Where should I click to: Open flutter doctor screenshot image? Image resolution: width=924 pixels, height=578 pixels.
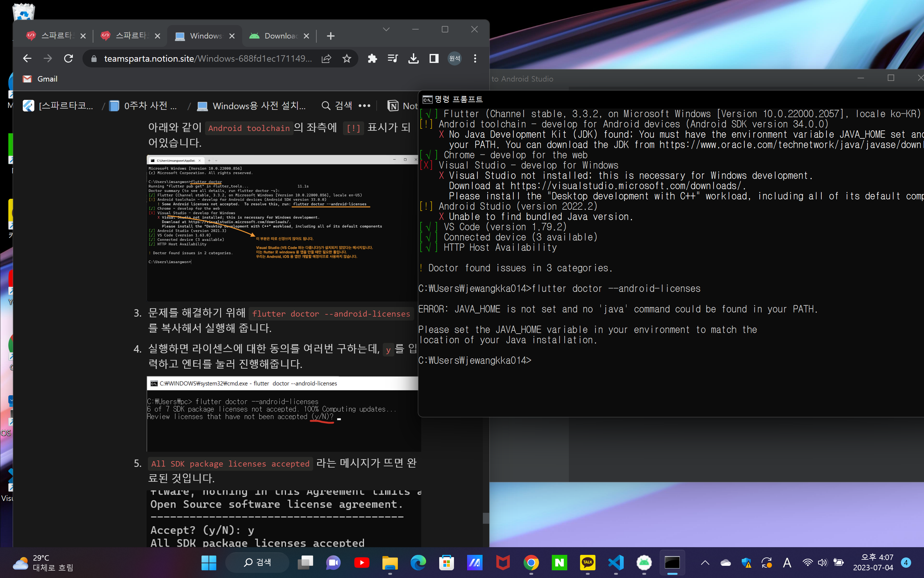(283, 228)
